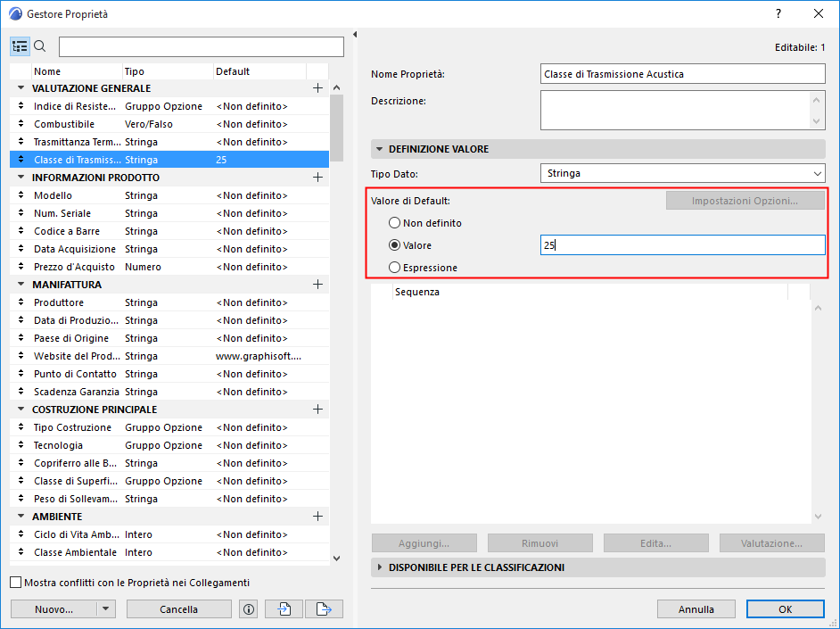Grab reorder handle of Scadenza Garanzia row

click(21, 392)
